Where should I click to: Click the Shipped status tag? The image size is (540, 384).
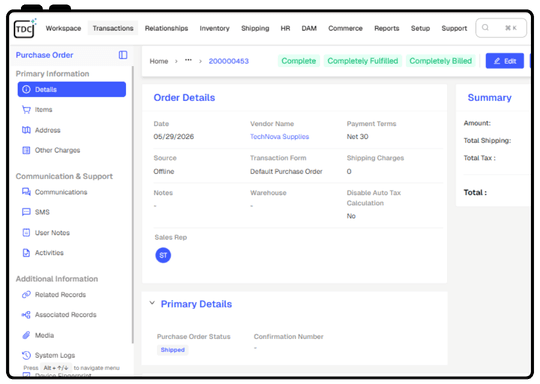click(173, 350)
